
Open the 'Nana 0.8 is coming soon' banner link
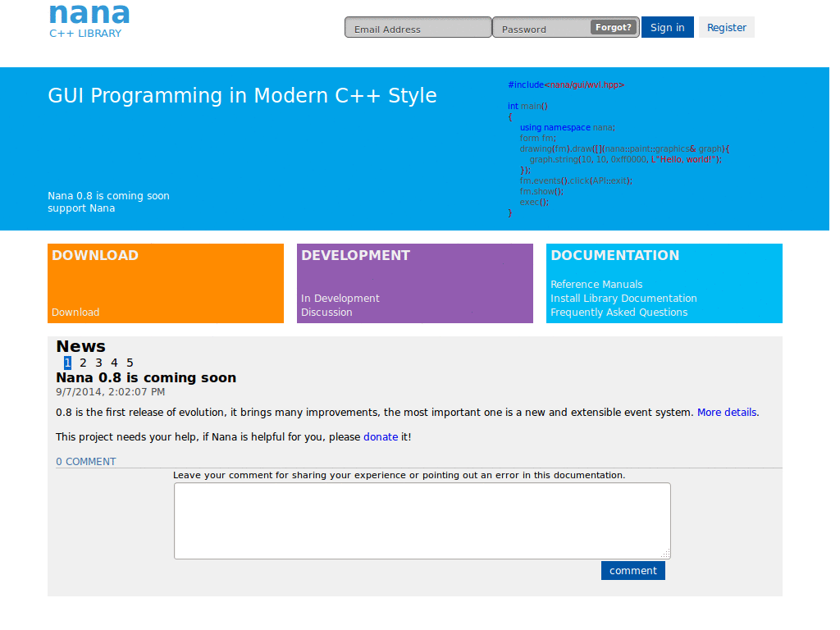point(109,195)
